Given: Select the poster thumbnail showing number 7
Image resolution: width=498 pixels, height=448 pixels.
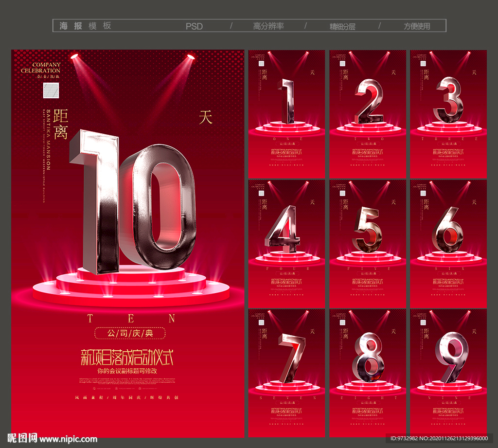Looking at the screenshot, I should tap(286, 373).
